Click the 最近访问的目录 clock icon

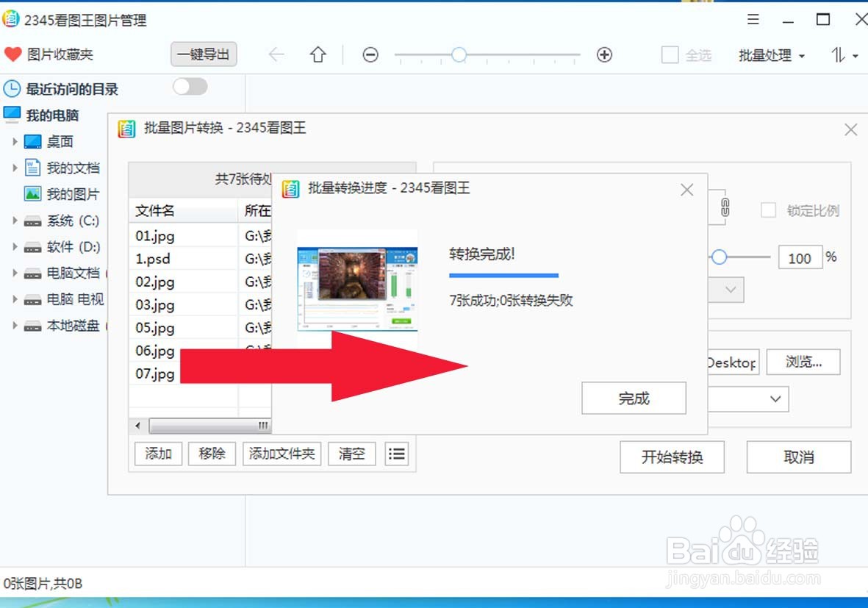point(12,89)
